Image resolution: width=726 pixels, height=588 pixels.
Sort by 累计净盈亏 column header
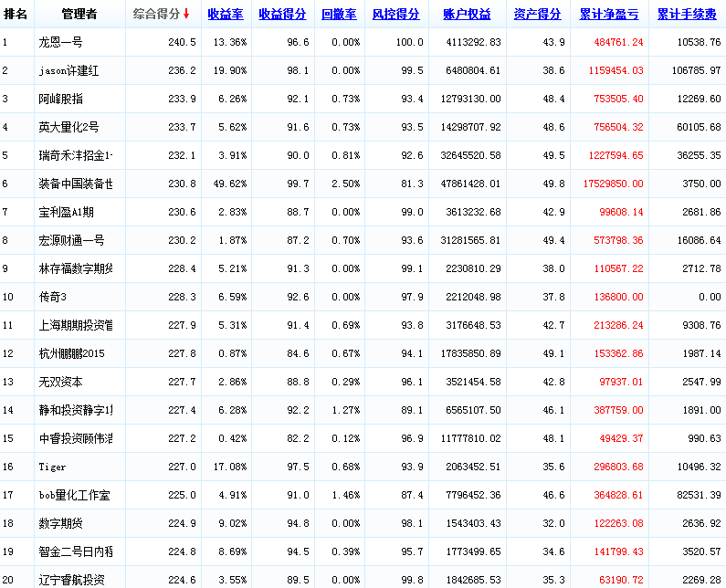609,15
